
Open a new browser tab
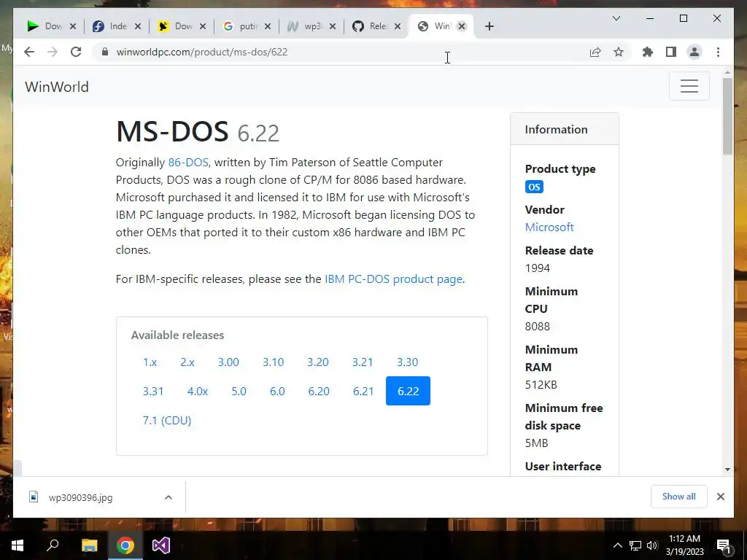coord(489,26)
